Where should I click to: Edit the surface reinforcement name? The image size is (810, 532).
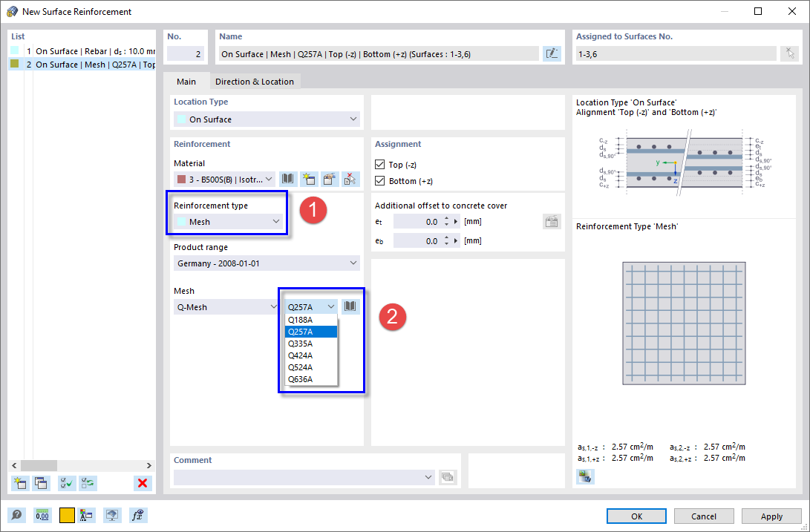[552, 53]
